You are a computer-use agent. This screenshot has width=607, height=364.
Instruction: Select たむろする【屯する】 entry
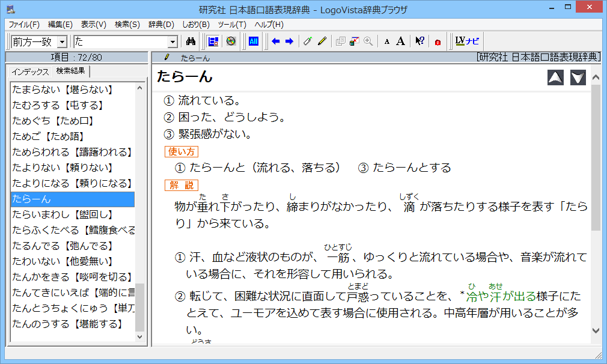point(73,105)
